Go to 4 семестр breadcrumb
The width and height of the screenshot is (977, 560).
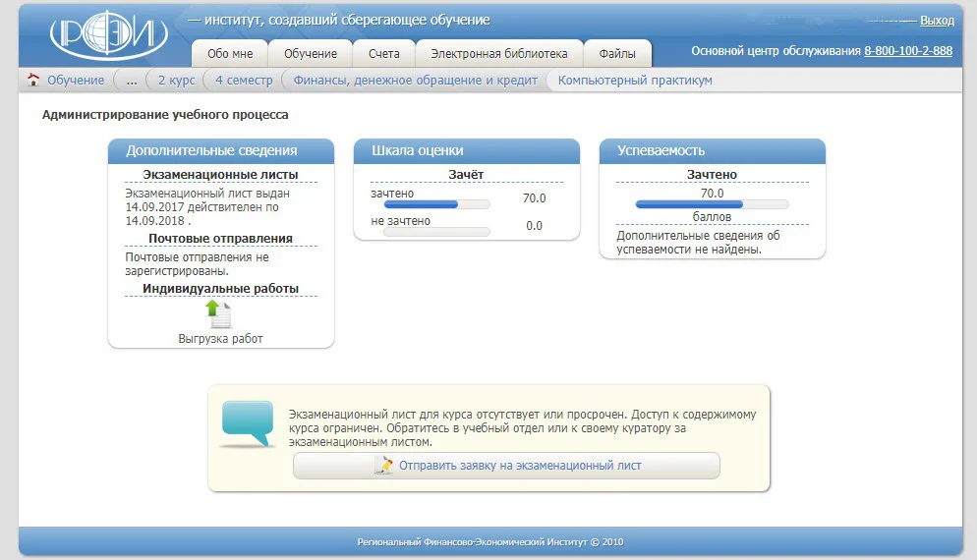click(x=244, y=81)
